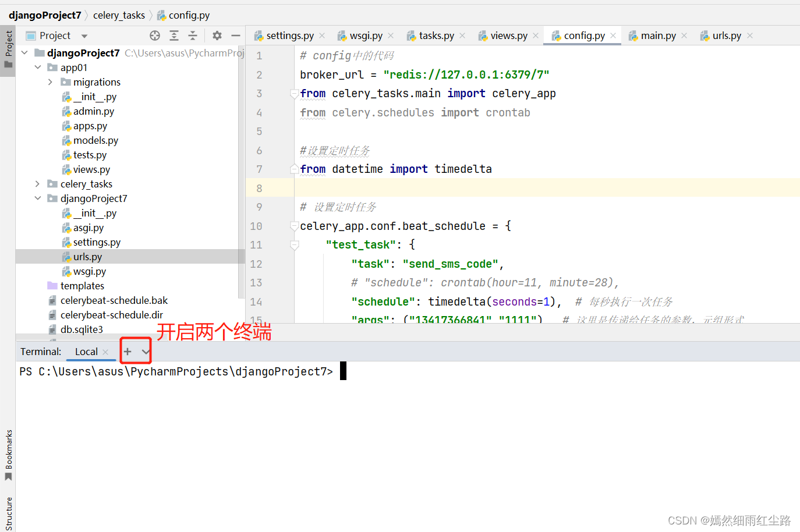Expand the celery_tasks folder
Screen dimensions: 800x532
[37, 183]
